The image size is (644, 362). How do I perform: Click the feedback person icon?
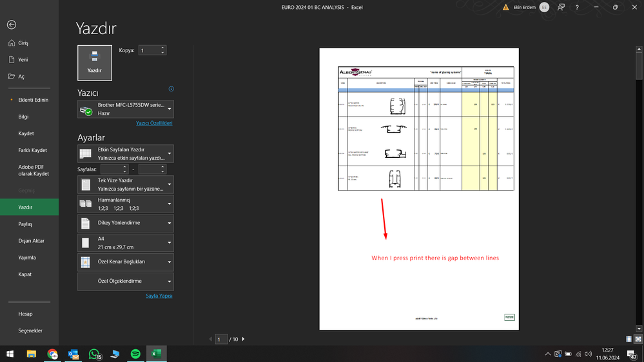561,7
